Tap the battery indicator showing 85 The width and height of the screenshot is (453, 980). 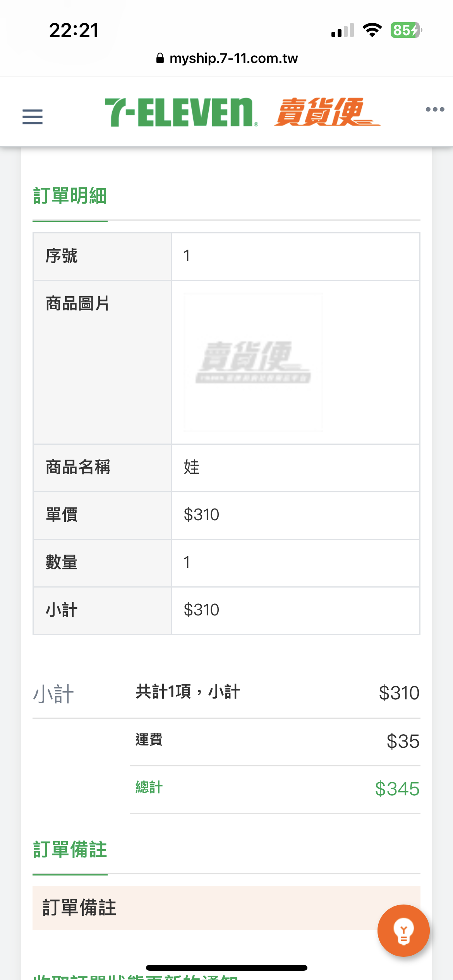pos(406,30)
